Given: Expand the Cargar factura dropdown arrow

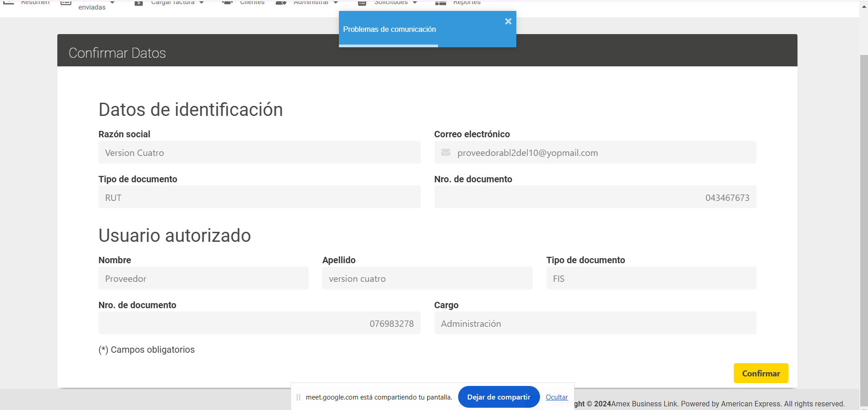Looking at the screenshot, I should 202,3.
